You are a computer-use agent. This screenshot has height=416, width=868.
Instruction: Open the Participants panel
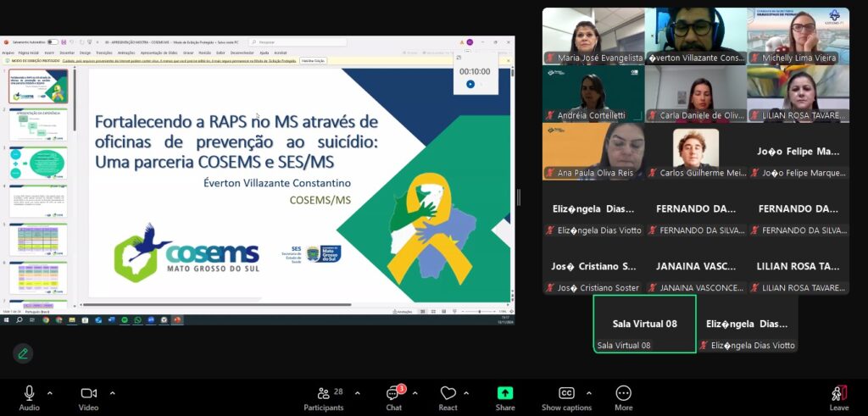[324, 394]
